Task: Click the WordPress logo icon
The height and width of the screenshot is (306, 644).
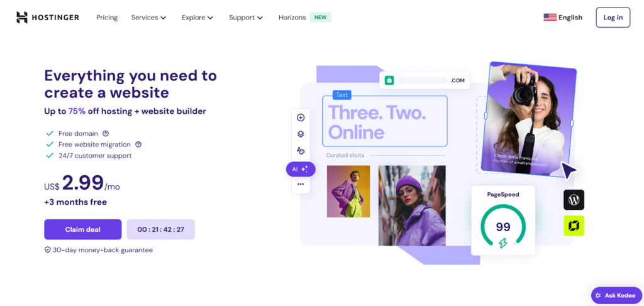Action: point(574,200)
